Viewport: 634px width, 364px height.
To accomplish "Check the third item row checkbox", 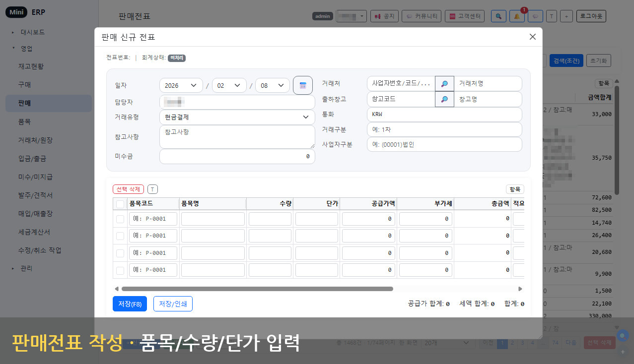I will 120,253.
